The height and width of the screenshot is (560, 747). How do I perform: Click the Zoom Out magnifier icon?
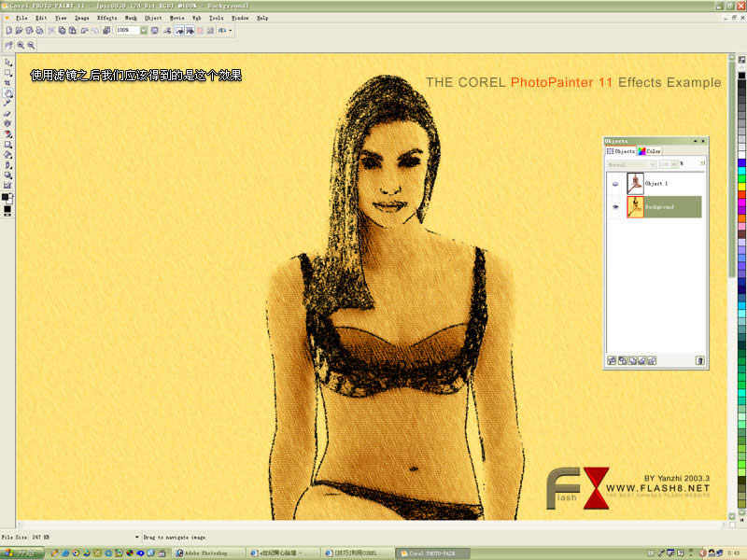[31, 45]
